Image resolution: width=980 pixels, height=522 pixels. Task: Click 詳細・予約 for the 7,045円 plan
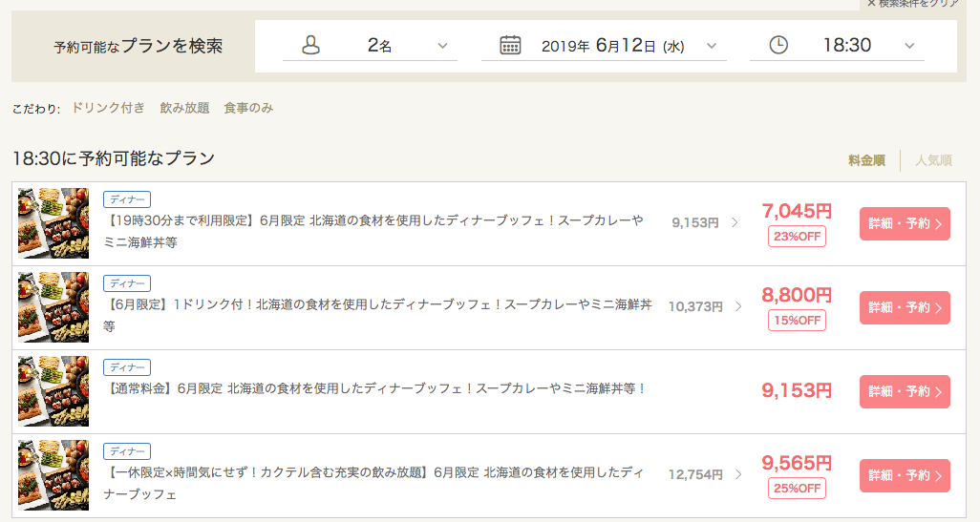(x=905, y=223)
